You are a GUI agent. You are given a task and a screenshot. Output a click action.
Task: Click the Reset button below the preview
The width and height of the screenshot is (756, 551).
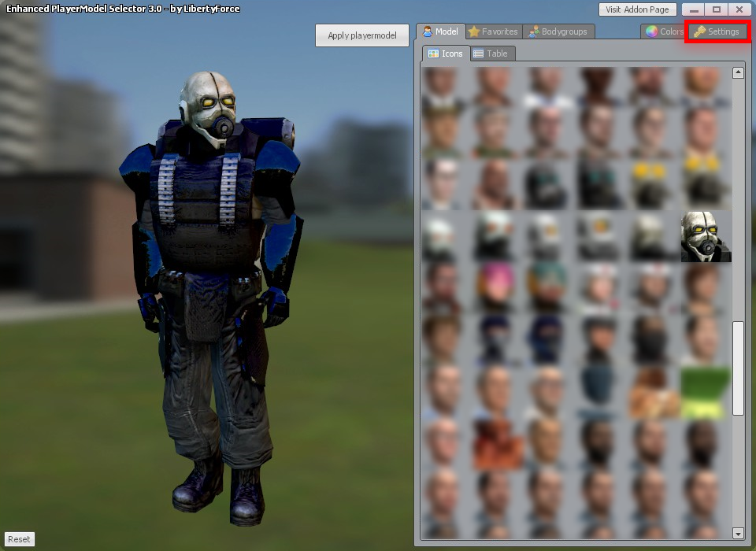click(x=19, y=539)
